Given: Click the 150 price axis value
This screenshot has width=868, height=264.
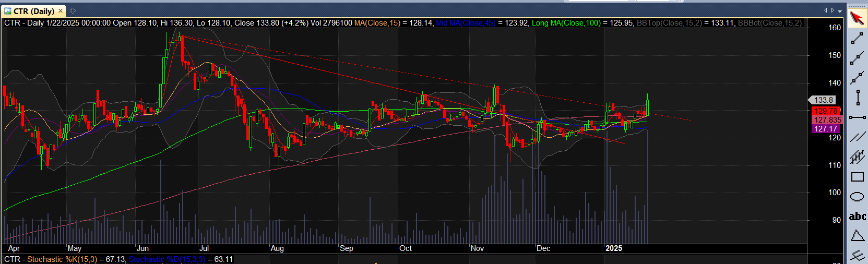Looking at the screenshot, I should click(835, 55).
